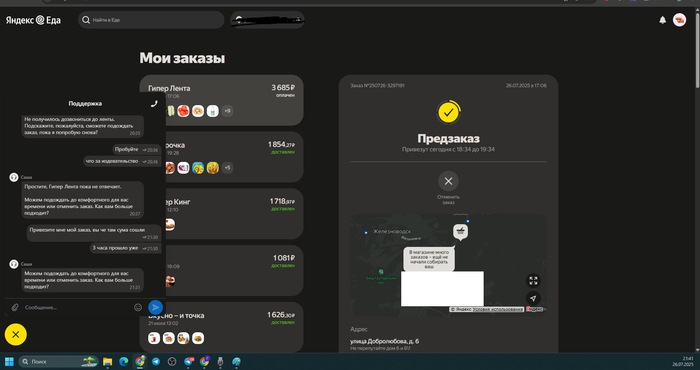Select the Гипер Лента order for 3685 ₽
Screen dimensions: 700x370
click(x=221, y=100)
